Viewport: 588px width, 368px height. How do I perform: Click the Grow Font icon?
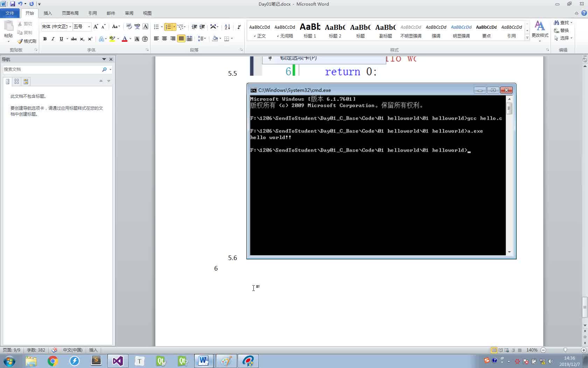coord(96,27)
